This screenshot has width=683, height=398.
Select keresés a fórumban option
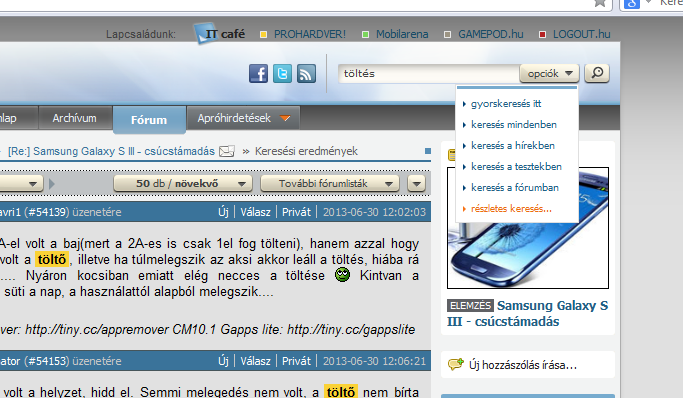point(515,187)
